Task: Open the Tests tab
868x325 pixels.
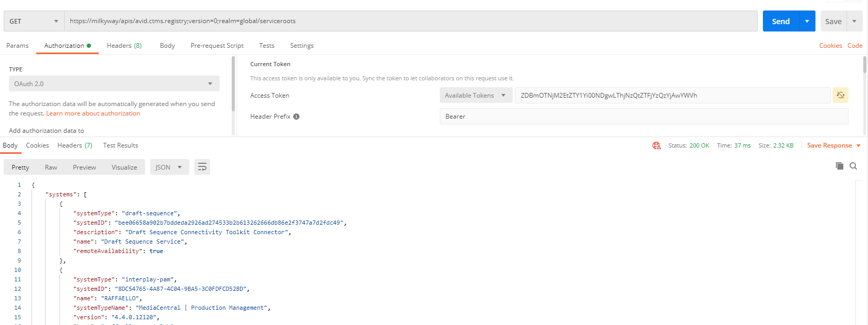Action: (267, 46)
